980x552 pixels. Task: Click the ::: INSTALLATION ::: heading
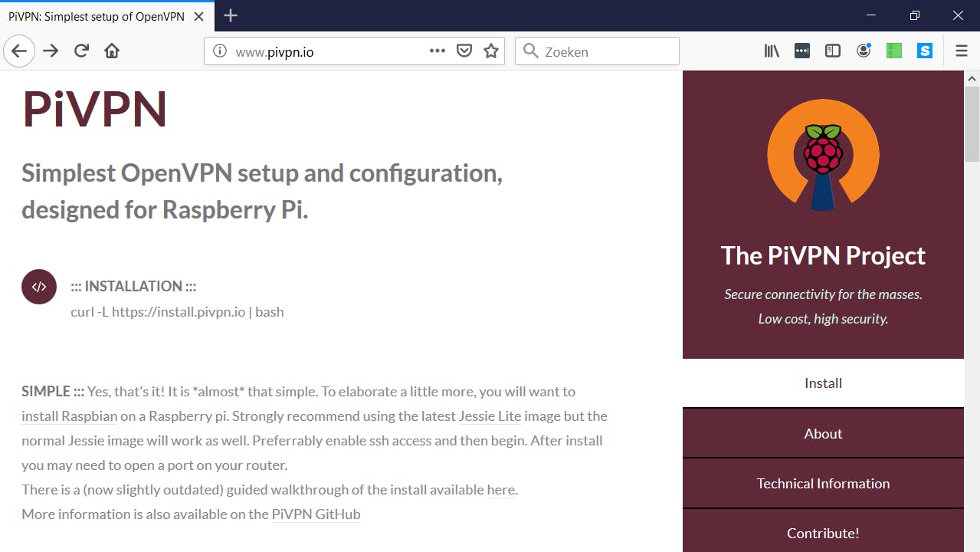click(133, 287)
